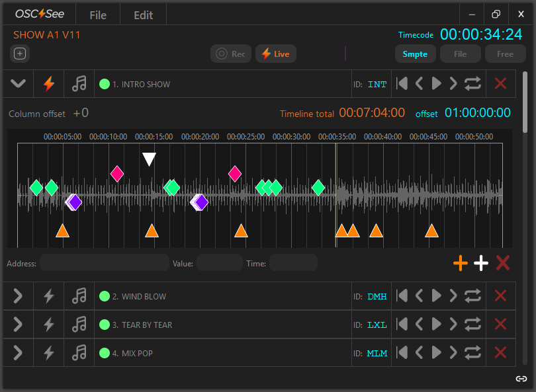Add a new track with the plus icon

point(20,54)
